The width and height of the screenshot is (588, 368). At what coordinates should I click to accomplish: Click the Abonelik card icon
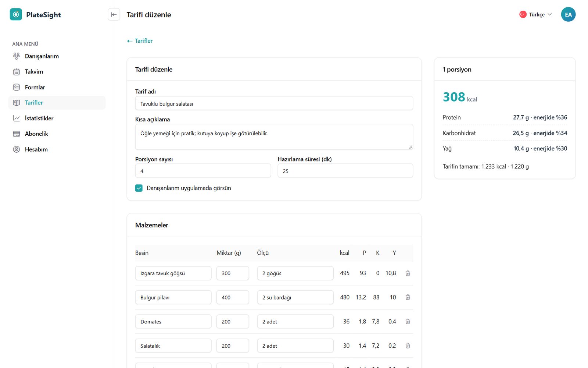(x=17, y=134)
